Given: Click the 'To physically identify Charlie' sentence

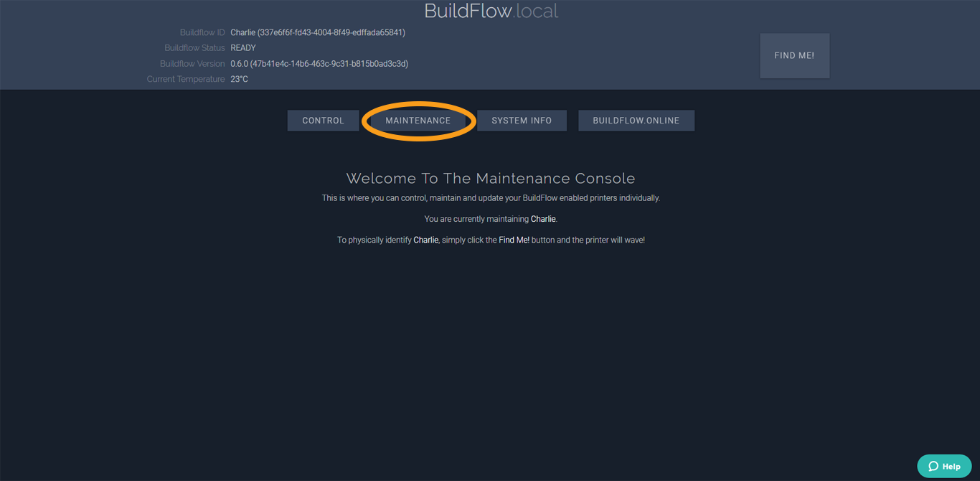Looking at the screenshot, I should click(x=491, y=240).
